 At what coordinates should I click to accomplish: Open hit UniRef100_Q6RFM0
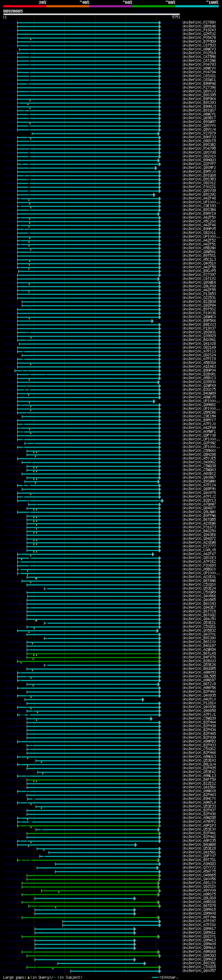coord(199,489)
